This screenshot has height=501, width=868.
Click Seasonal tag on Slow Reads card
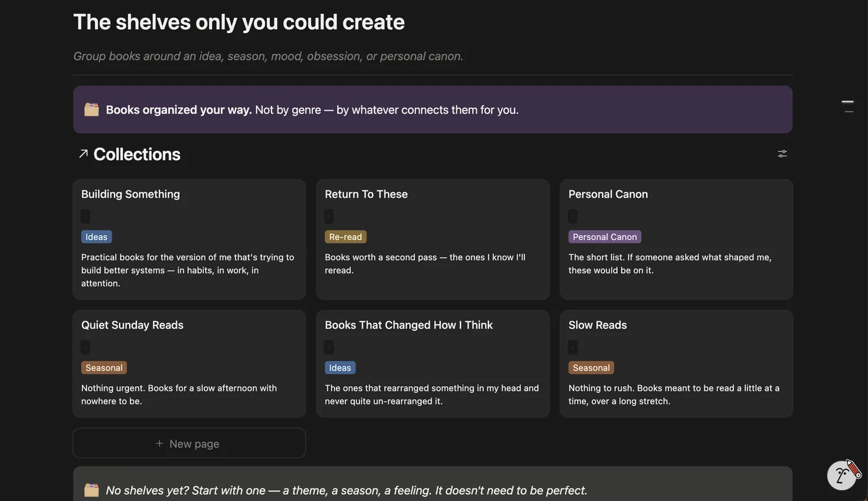pos(591,368)
